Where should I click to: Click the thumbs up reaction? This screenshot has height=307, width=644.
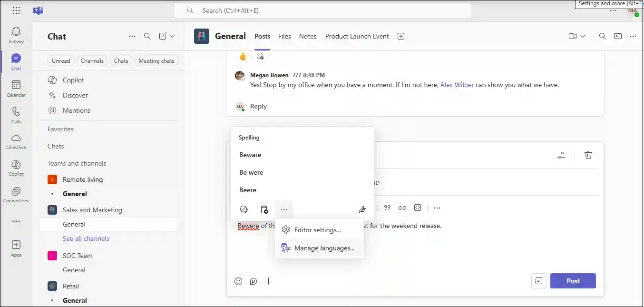[243, 56]
